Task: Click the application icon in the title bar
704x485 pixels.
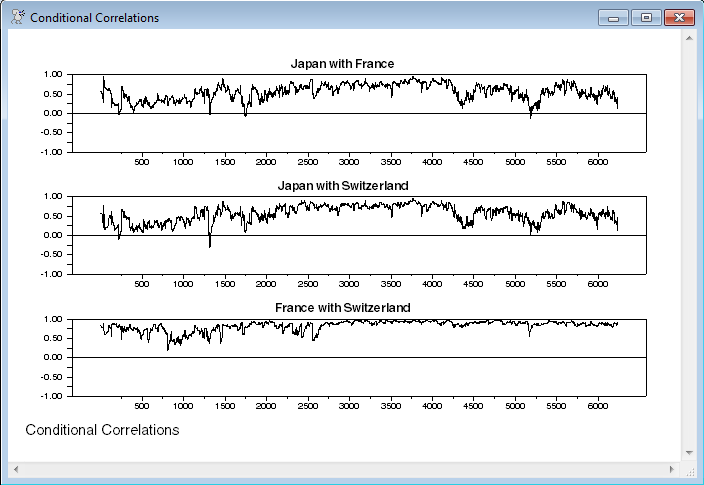Action: pos(17,18)
